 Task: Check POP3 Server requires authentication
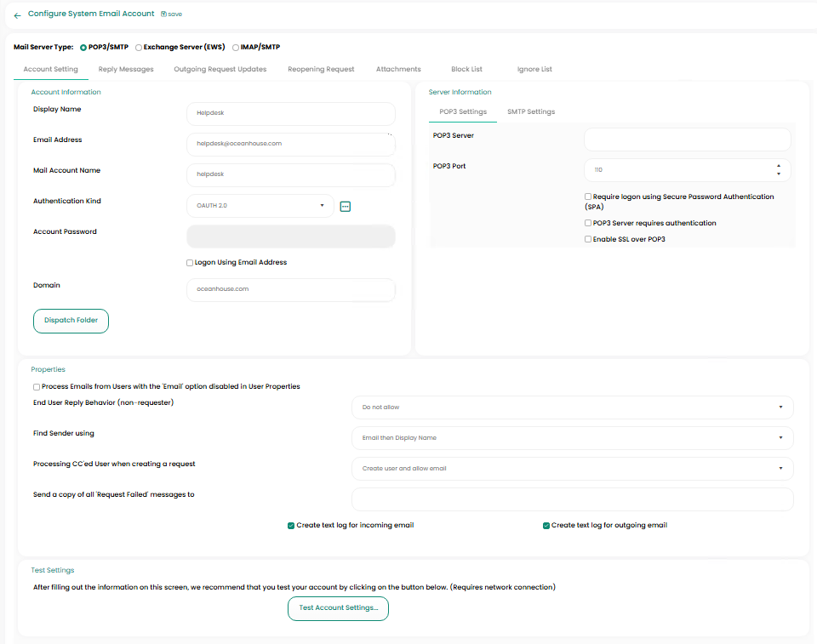click(588, 224)
